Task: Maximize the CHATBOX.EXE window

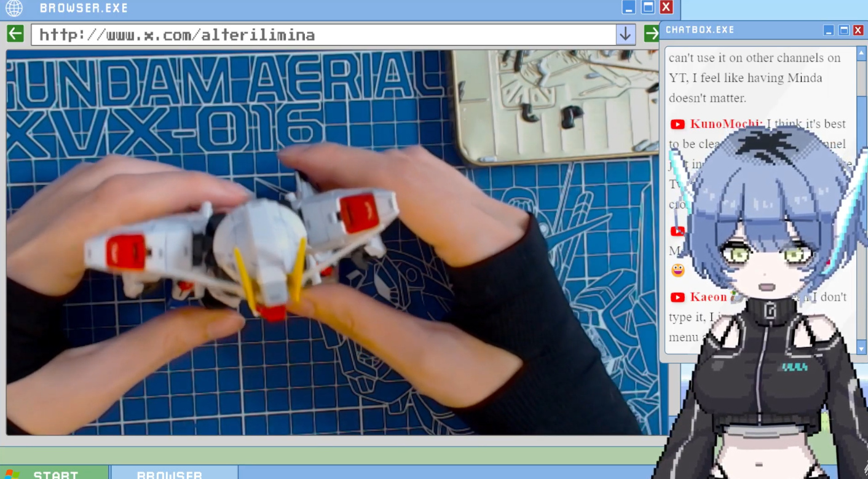Action: click(x=844, y=30)
